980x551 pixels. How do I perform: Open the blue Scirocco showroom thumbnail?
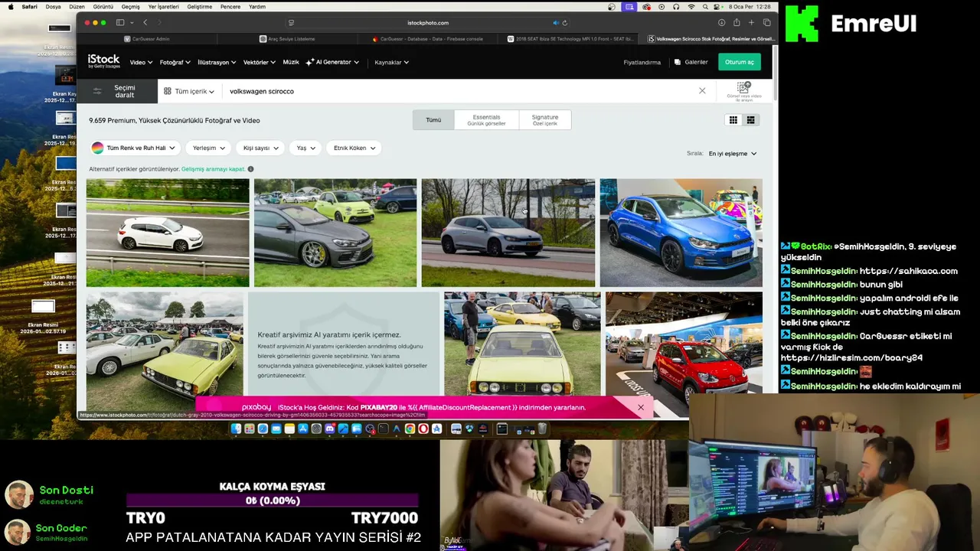point(681,233)
